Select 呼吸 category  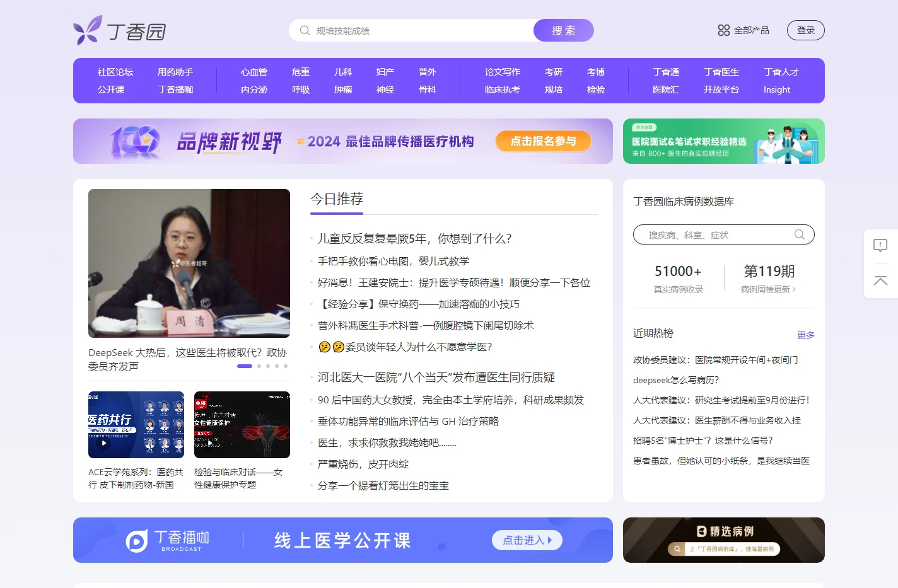[x=301, y=89]
